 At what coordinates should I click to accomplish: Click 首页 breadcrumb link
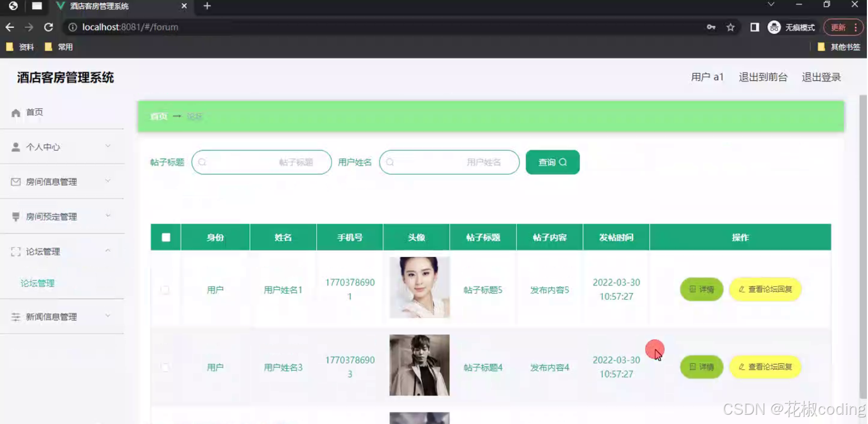tap(159, 116)
